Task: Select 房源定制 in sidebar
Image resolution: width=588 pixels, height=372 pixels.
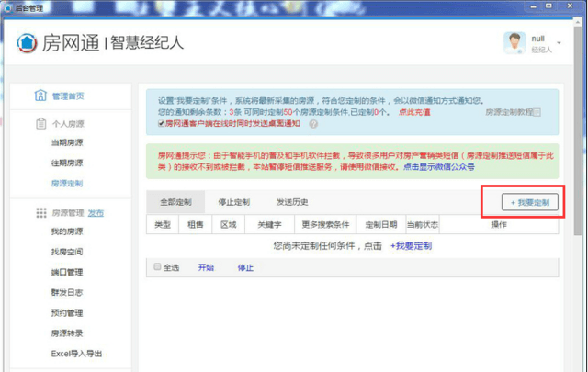Action: [67, 184]
